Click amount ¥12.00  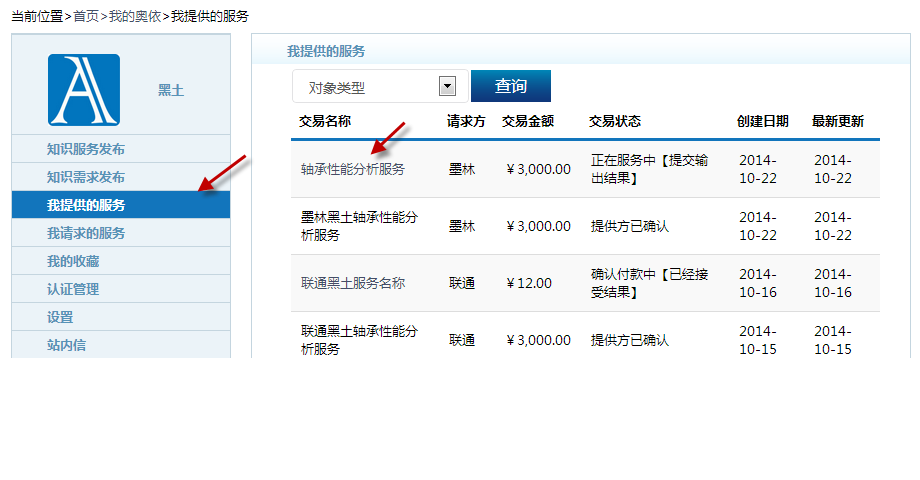[x=529, y=283]
